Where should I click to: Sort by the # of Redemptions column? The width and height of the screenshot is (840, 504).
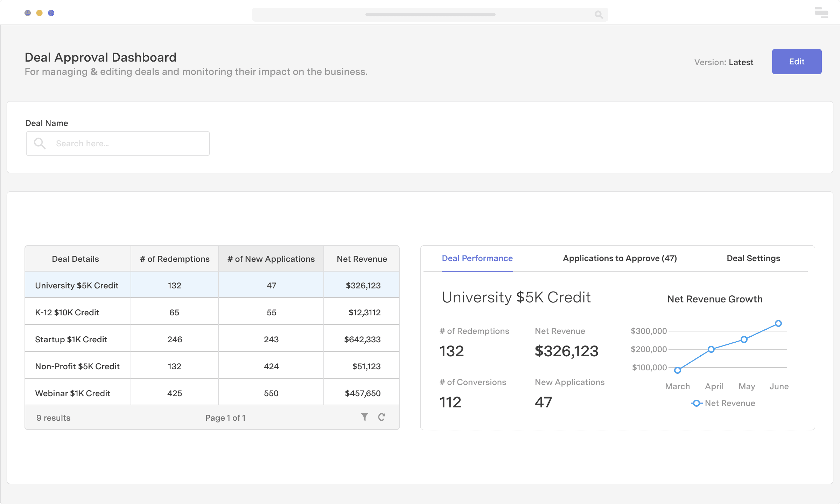pyautogui.click(x=174, y=259)
